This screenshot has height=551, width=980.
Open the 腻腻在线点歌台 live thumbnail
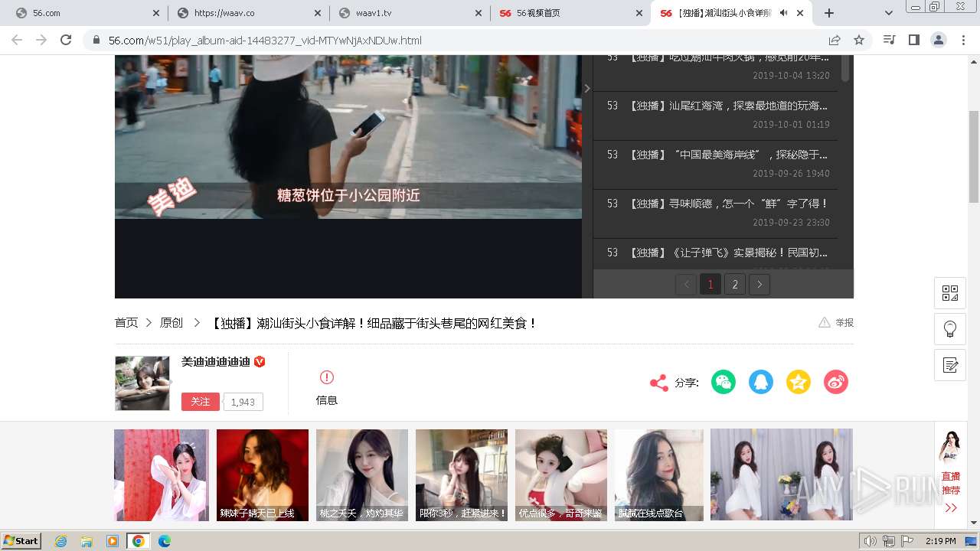point(661,475)
